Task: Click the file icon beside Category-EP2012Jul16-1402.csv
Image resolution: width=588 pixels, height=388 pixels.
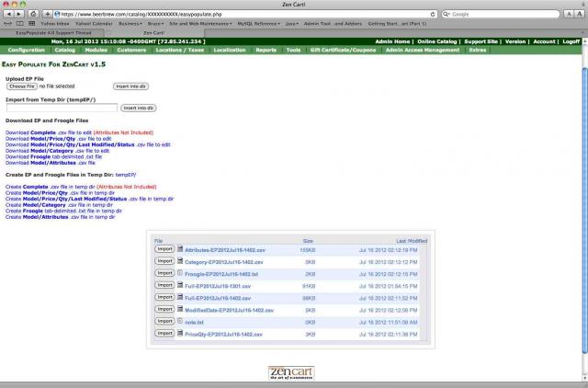Action: coord(180,261)
